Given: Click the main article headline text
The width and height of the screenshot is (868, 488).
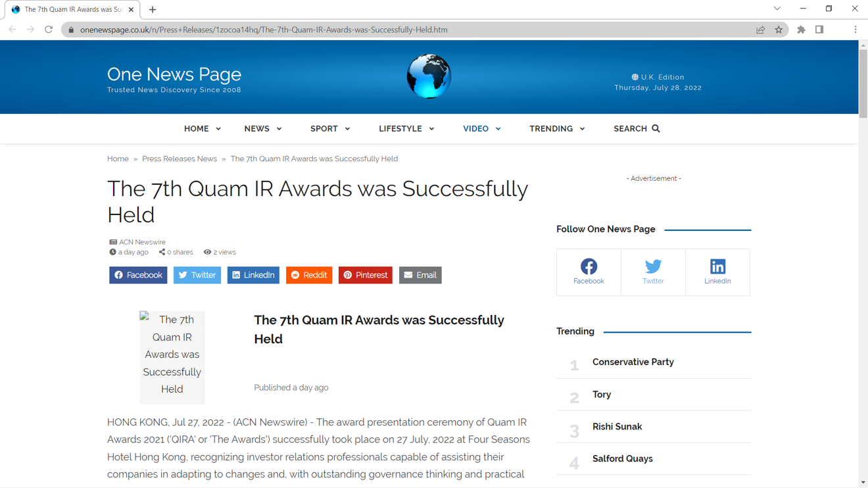Looking at the screenshot, I should [x=318, y=201].
